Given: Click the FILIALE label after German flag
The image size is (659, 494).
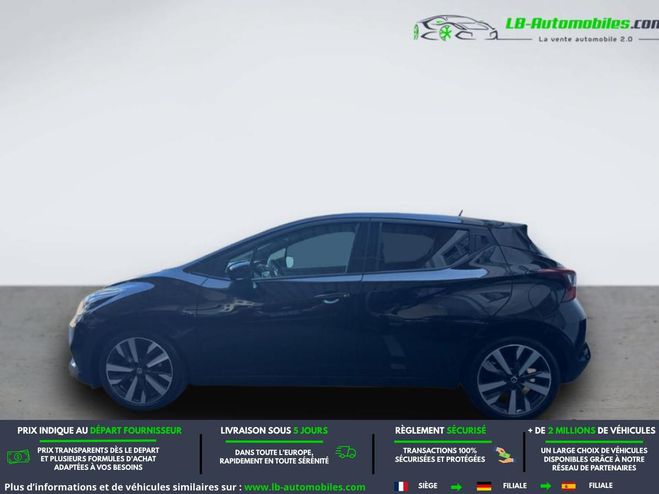Looking at the screenshot, I should pos(514,486).
